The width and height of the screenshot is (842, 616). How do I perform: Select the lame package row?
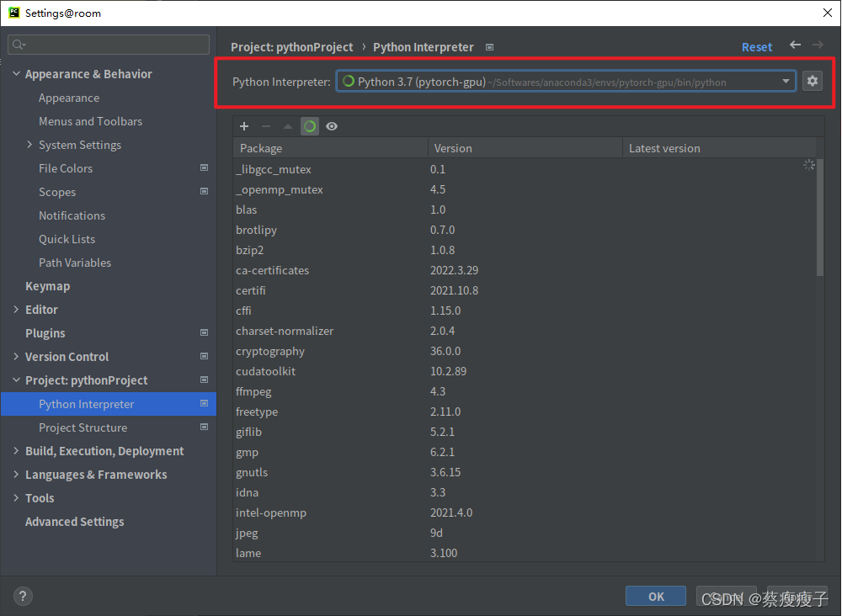tap(524, 553)
